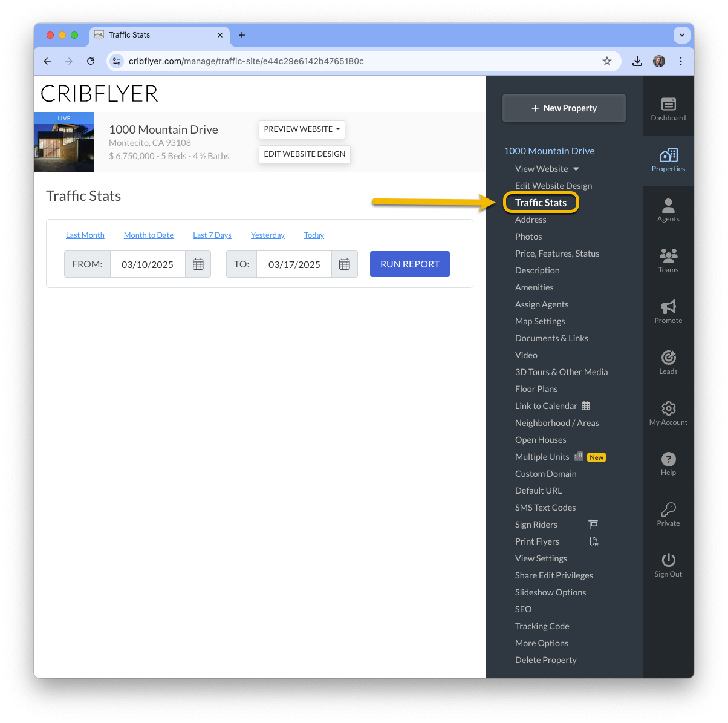
Task: Click the New Property button
Action: (x=564, y=108)
